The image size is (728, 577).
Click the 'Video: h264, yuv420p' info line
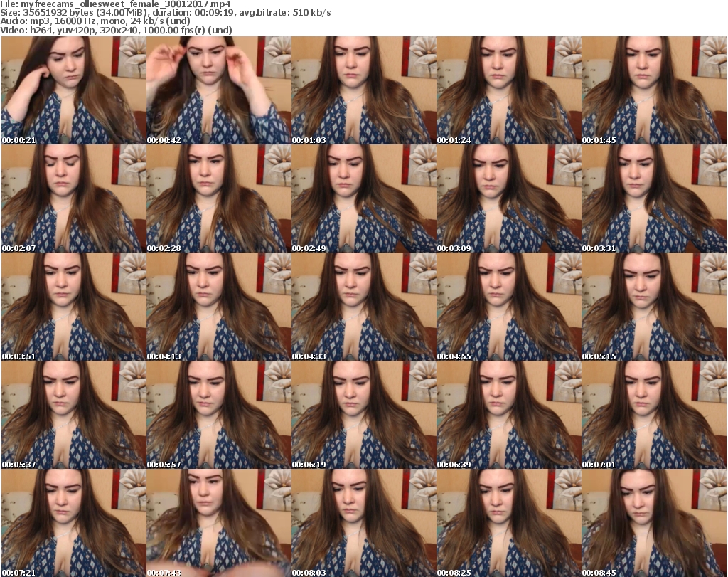pos(116,30)
